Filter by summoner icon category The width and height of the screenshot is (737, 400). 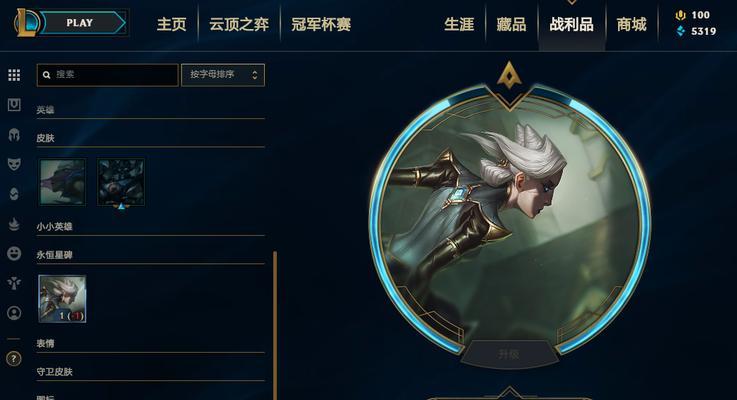pyautogui.click(x=14, y=313)
